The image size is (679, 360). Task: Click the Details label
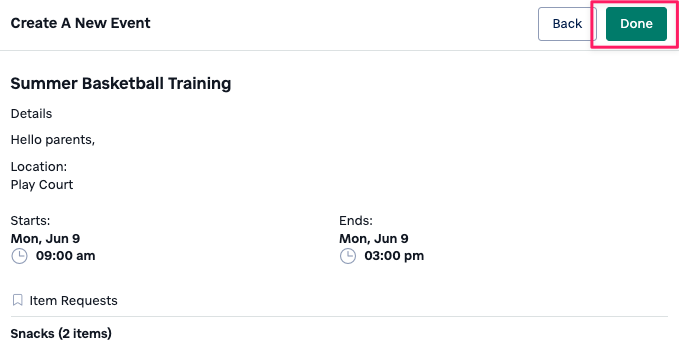[31, 114]
